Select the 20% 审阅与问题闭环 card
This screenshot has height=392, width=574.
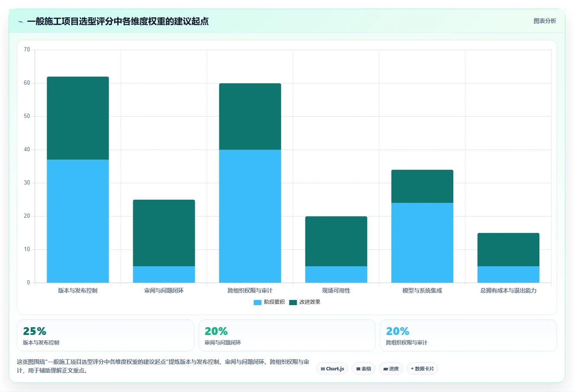point(287,335)
